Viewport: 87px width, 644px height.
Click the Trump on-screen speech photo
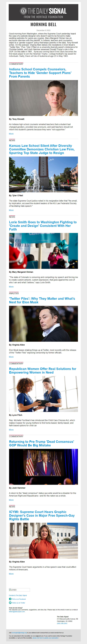point(43,467)
